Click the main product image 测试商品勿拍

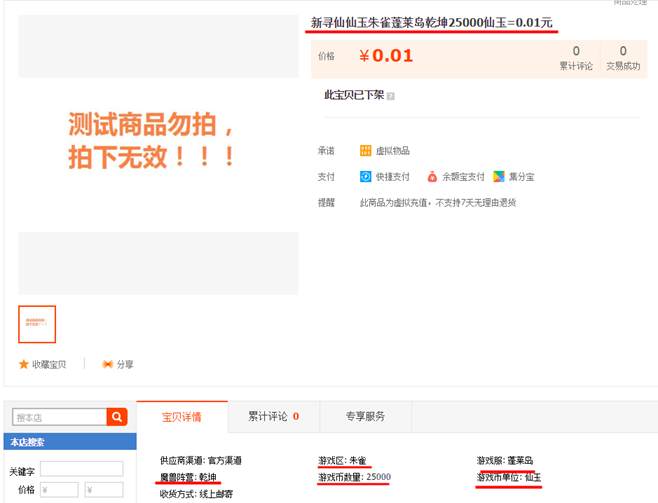tap(158, 155)
